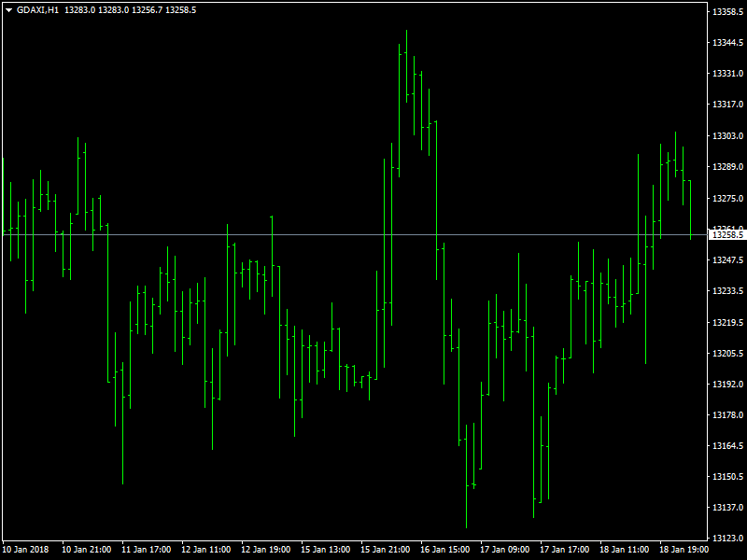
Task: Click the 13275.0 price axis label
Action: (x=727, y=199)
